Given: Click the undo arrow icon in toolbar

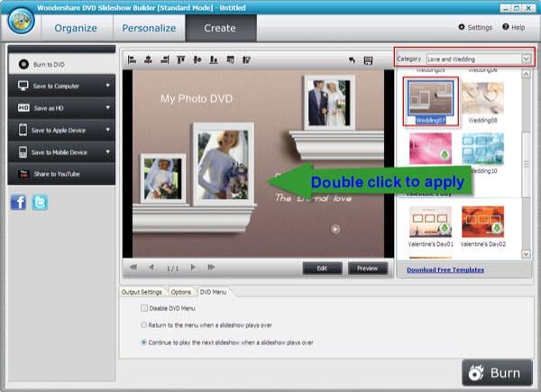Looking at the screenshot, I should [x=352, y=60].
